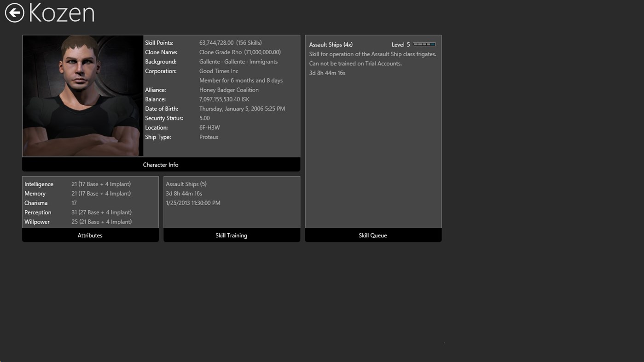
Task: Click the training completion date 1/25/2013
Action: click(193, 202)
